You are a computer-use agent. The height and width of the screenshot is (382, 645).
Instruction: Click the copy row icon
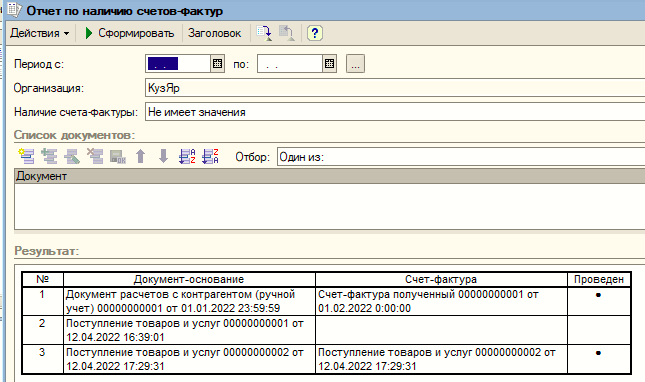tap(49, 156)
